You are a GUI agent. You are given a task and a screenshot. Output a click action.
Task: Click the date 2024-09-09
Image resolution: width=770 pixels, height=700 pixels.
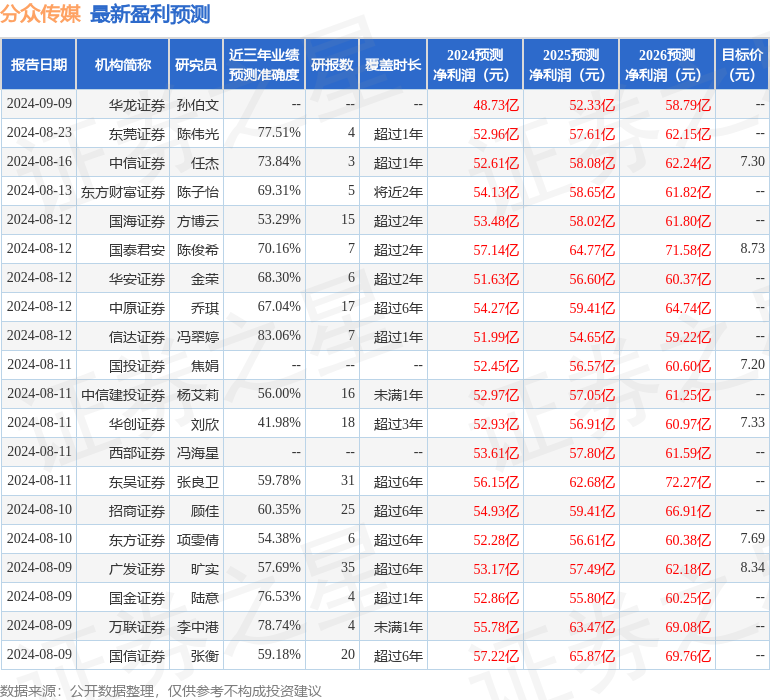(39, 104)
